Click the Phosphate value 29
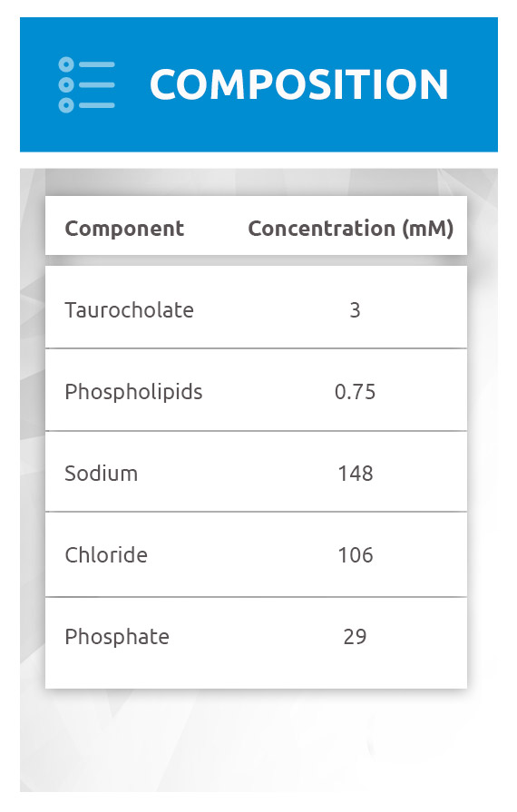Viewport: 517px width, 812px height. (355, 637)
